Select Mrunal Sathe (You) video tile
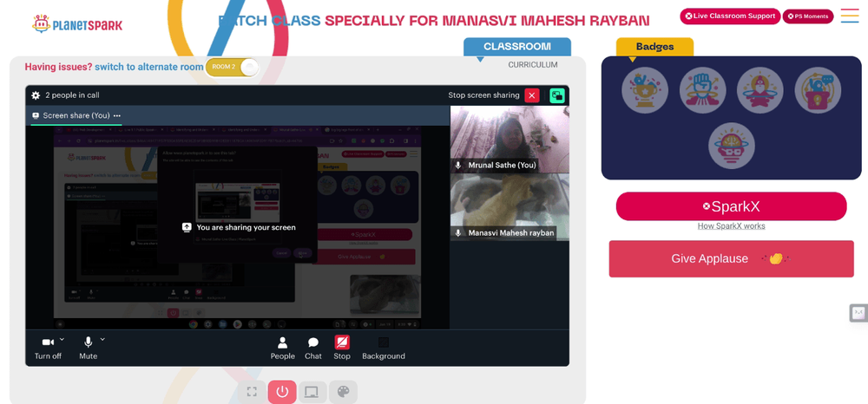The image size is (868, 404). 510,140
